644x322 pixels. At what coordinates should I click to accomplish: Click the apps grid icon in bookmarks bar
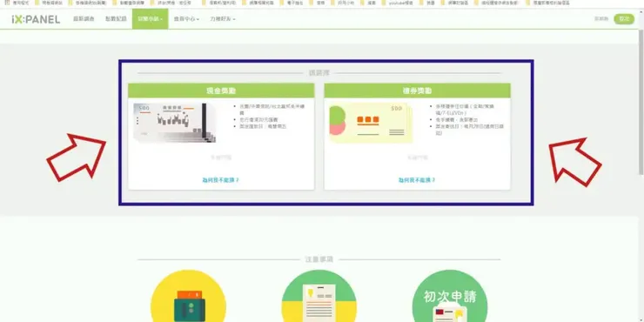click(x=7, y=3)
